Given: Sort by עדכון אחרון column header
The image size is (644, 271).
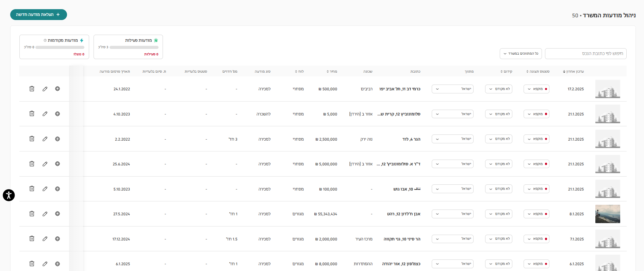Looking at the screenshot, I should (x=573, y=72).
